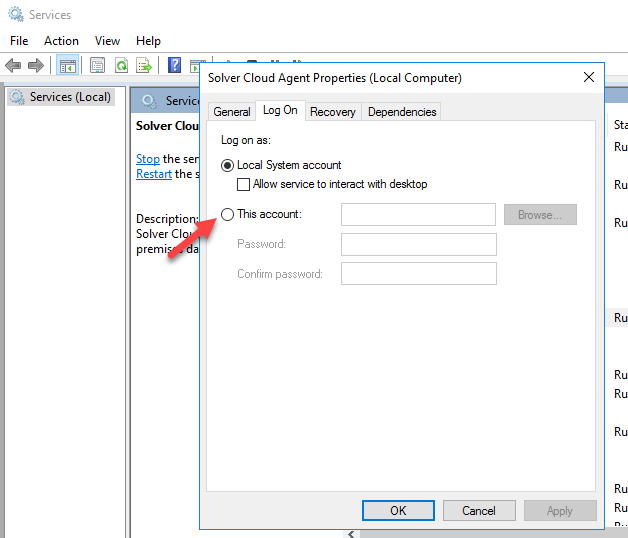Click the Back arrow in the toolbar
Image resolution: width=628 pixels, height=538 pixels.
pyautogui.click(x=14, y=66)
